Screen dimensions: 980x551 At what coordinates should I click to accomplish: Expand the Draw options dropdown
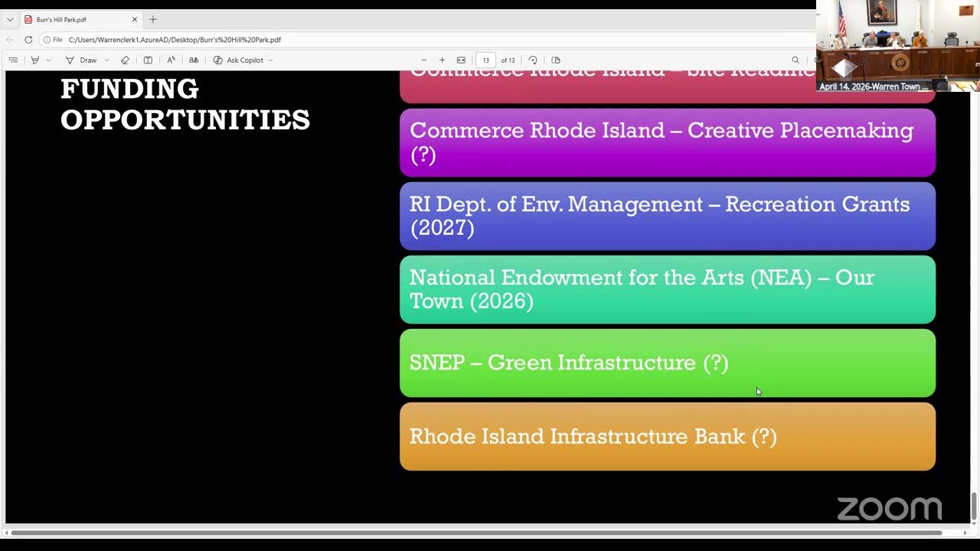pos(106,60)
